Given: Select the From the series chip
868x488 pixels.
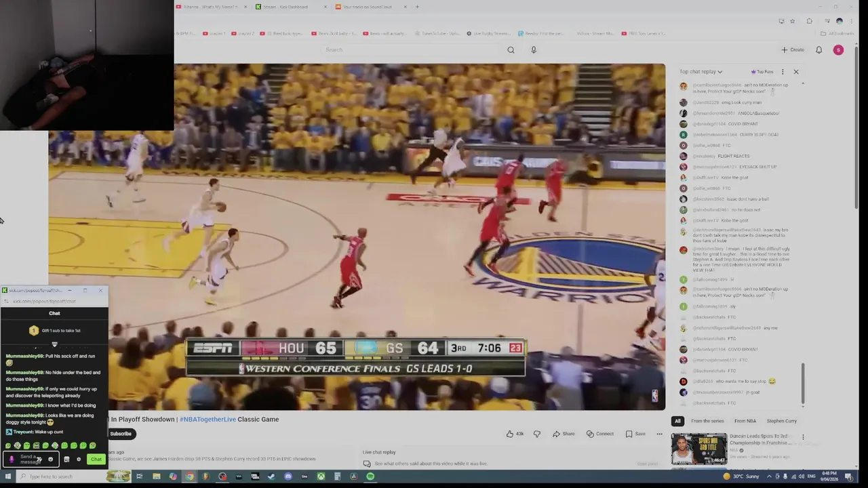Looking at the screenshot, I should pos(707,421).
